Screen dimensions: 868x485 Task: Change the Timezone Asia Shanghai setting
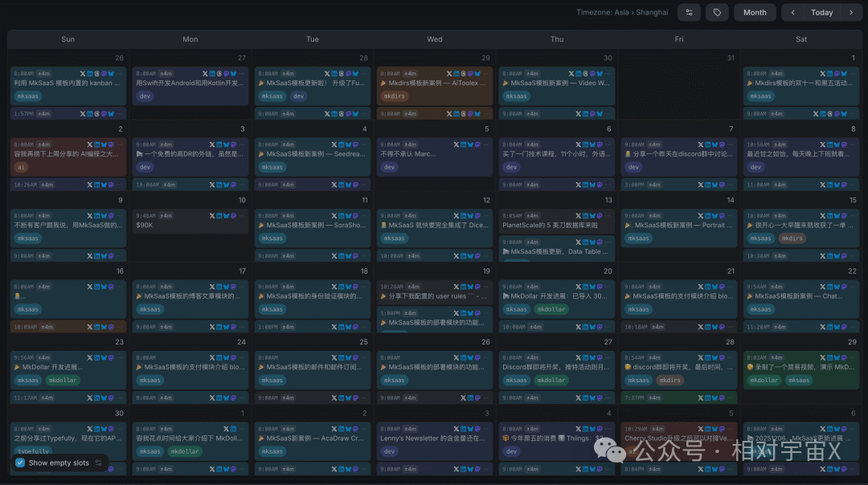tap(621, 12)
